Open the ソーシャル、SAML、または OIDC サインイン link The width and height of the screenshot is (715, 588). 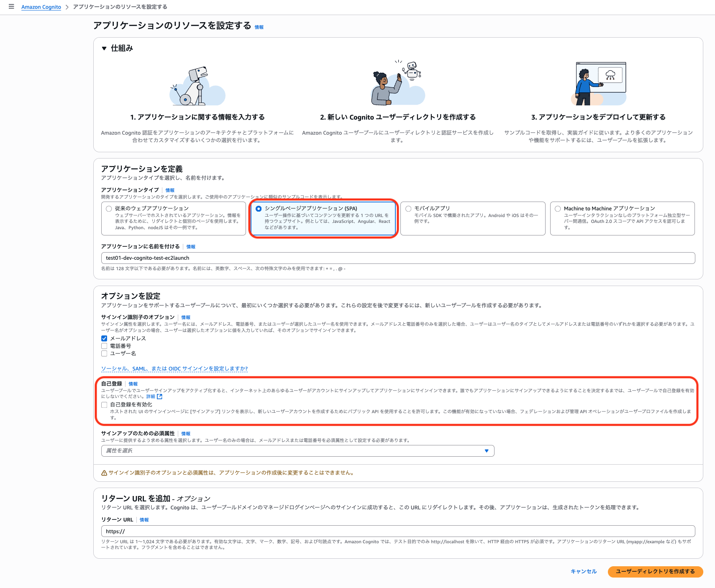[x=174, y=368]
